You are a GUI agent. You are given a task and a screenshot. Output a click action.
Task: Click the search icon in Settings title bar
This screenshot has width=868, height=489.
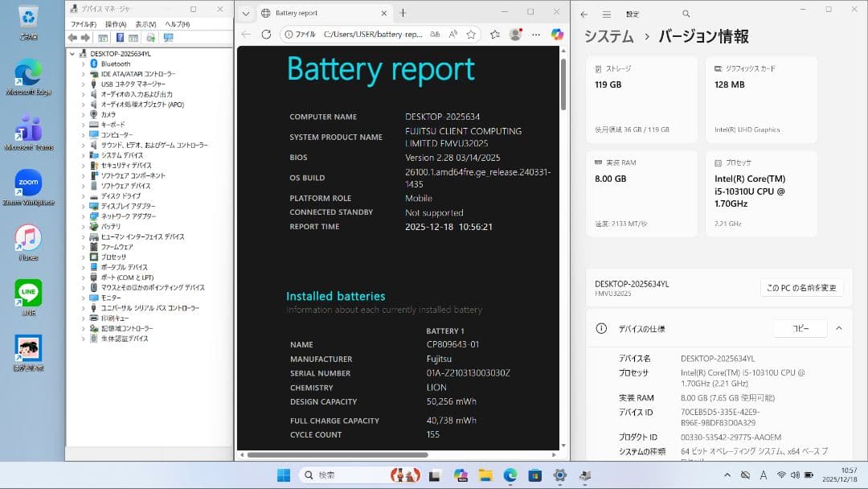686,13
